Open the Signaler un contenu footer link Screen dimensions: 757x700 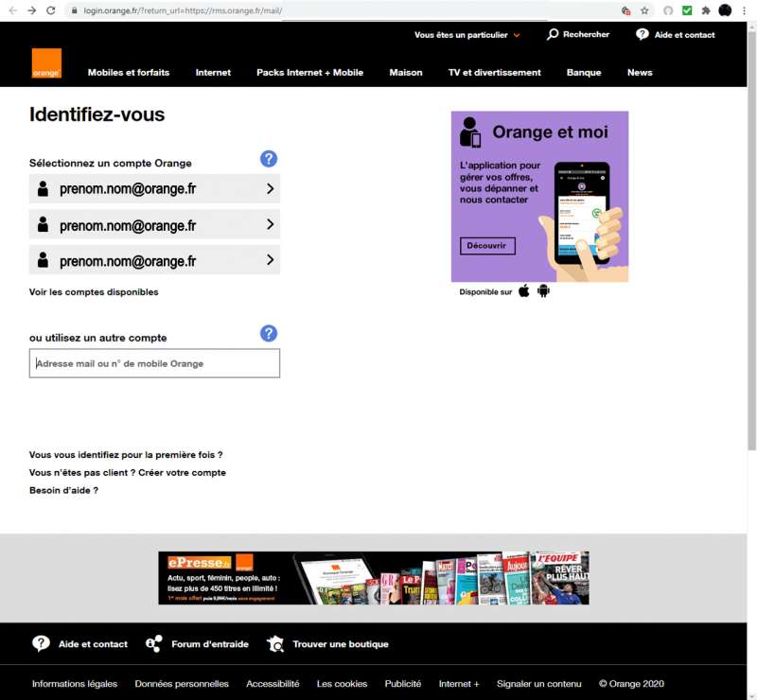(538, 684)
